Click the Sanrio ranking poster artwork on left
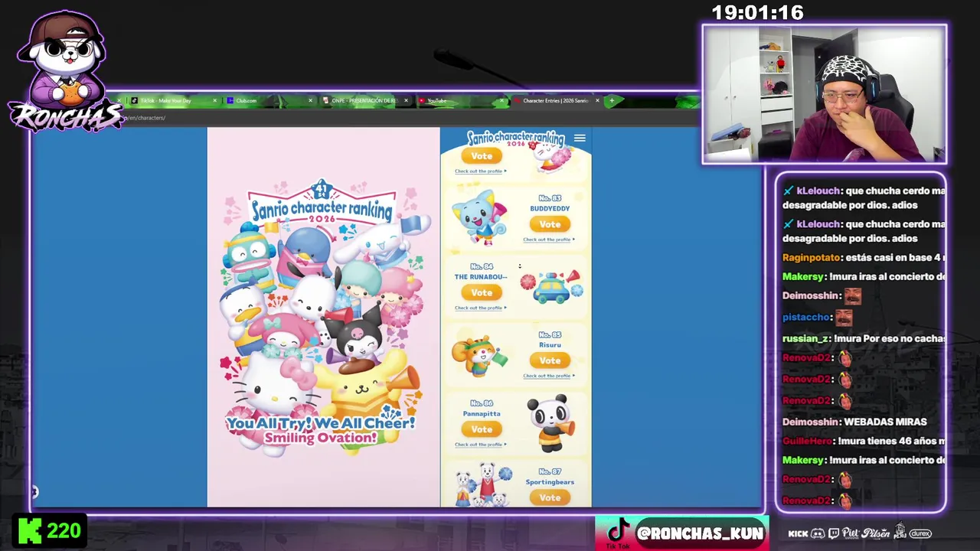The image size is (980, 551). 323,317
